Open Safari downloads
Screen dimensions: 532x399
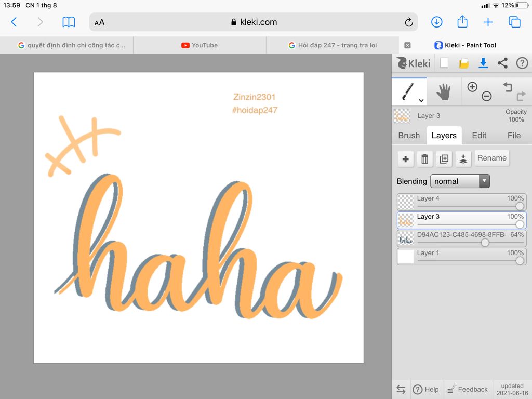436,22
